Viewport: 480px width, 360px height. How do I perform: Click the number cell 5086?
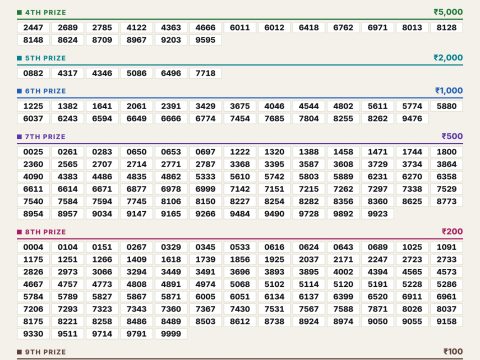[137, 73]
